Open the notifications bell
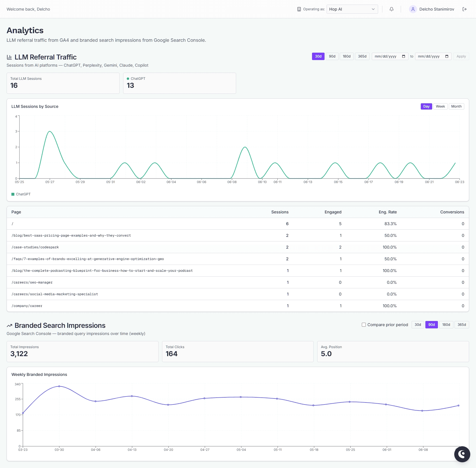This screenshot has height=468, width=476. coord(392,9)
